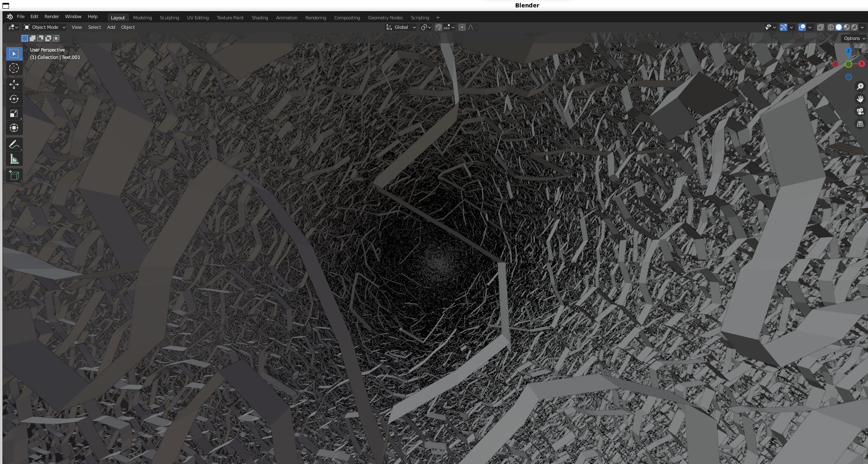The height and width of the screenshot is (464, 868).
Task: Click the Transform tool icon
Action: coord(14,127)
